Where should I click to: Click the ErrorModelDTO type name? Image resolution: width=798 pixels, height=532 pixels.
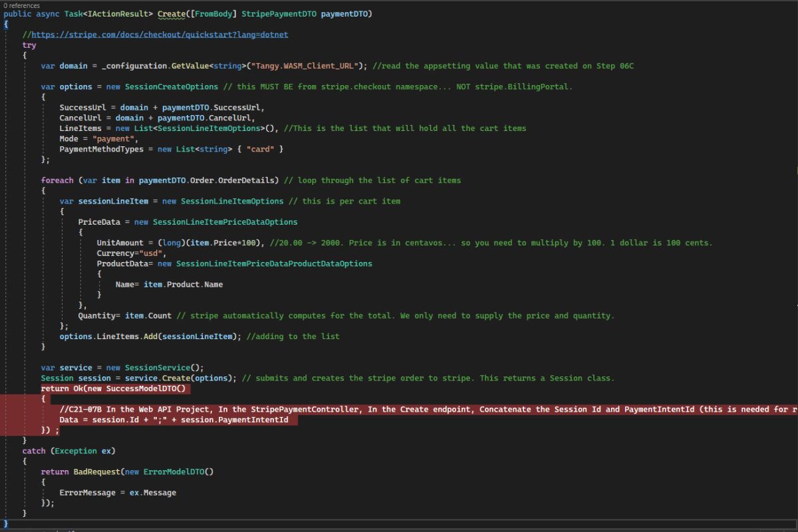pos(174,471)
